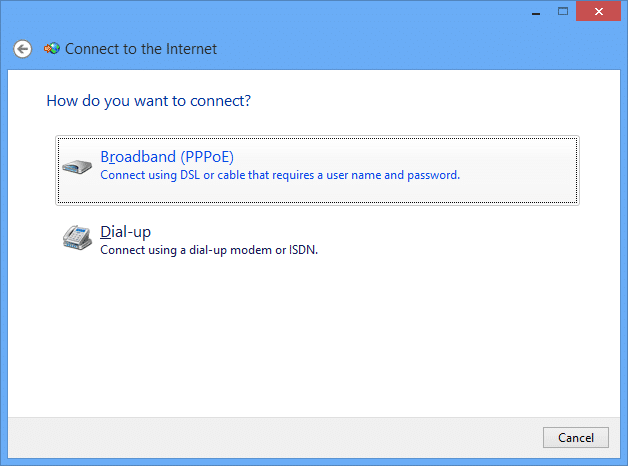
Task: Maximize the Connect to the Internet window
Action: [563, 11]
